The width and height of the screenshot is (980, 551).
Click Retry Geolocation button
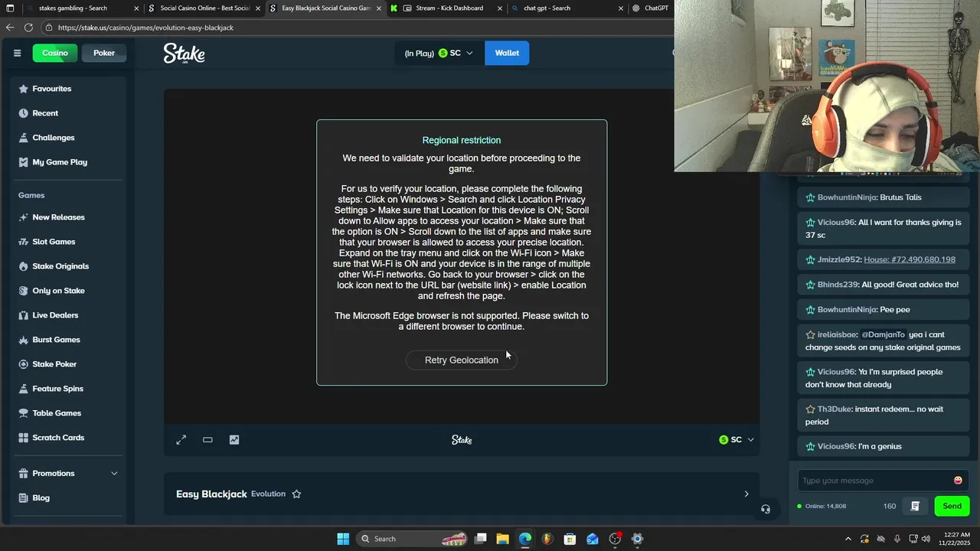pos(462,360)
